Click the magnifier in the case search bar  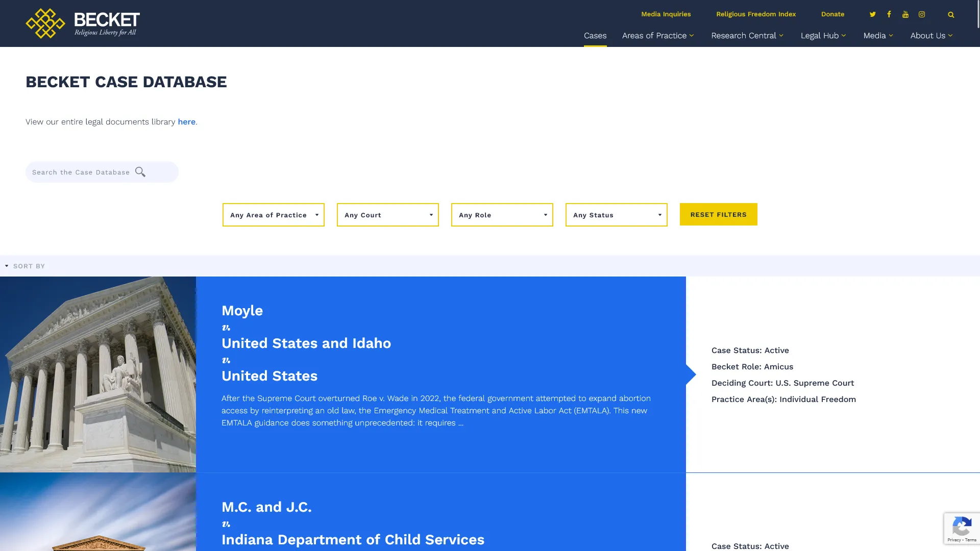(x=140, y=172)
